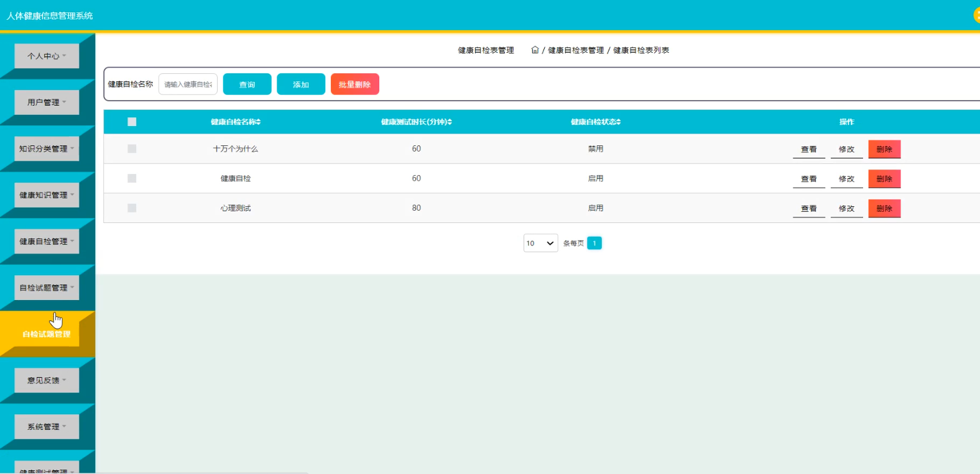Expand the grey 自检试题管理 sidebar menu
This screenshot has height=474, width=980.
pos(47,288)
